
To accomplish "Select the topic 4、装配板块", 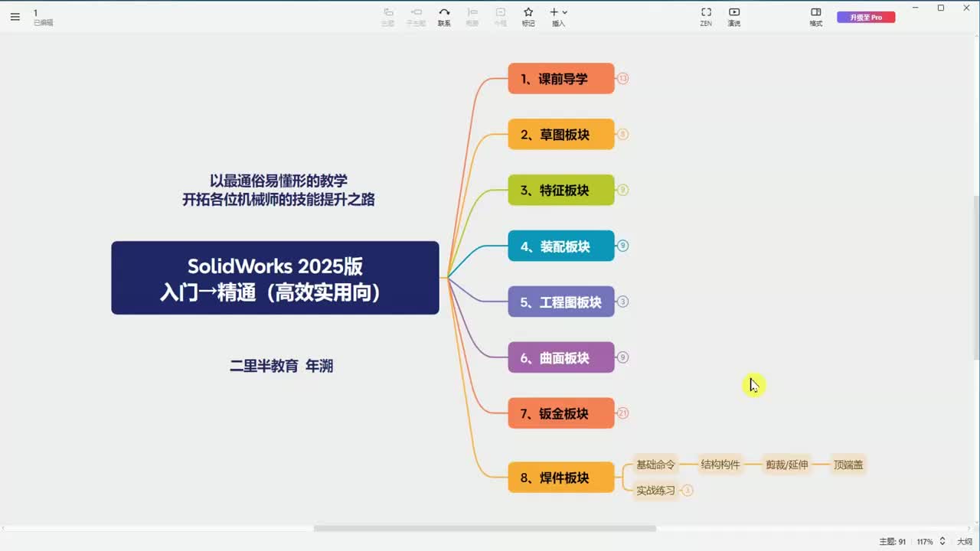I will (x=561, y=246).
